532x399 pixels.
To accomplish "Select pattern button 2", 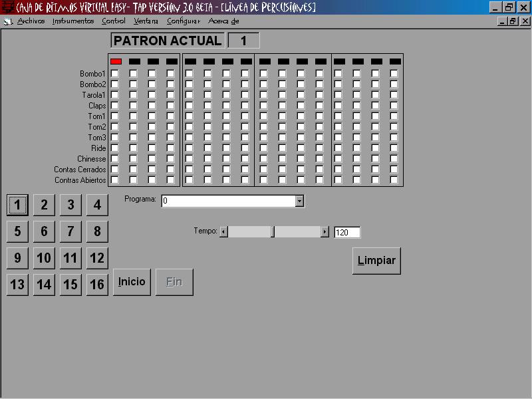I will click(44, 205).
